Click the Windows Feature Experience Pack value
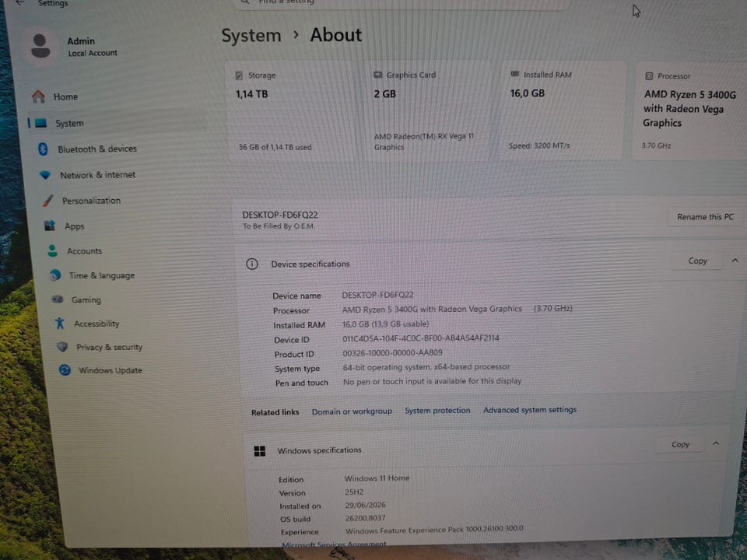The width and height of the screenshot is (747, 560). tap(434, 530)
